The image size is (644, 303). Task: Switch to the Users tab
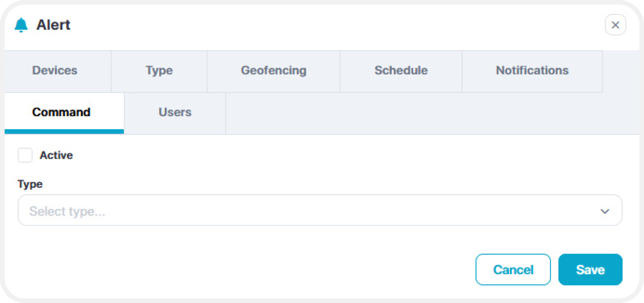point(175,113)
